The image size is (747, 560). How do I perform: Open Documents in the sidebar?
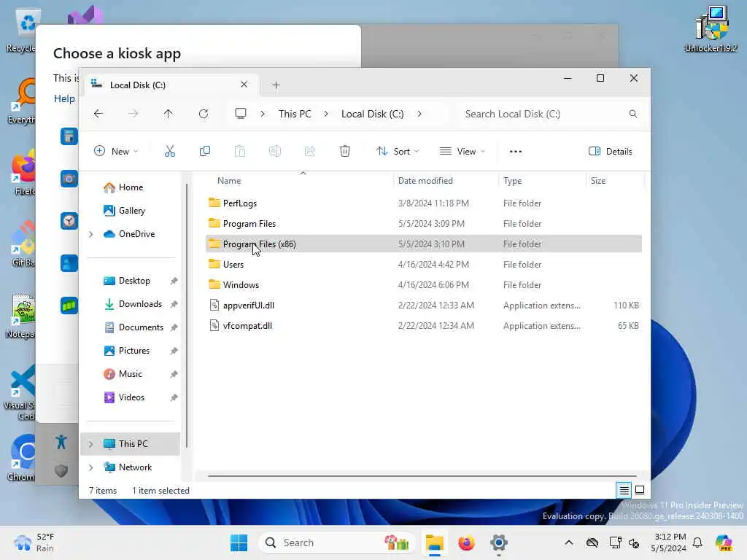pyautogui.click(x=141, y=327)
